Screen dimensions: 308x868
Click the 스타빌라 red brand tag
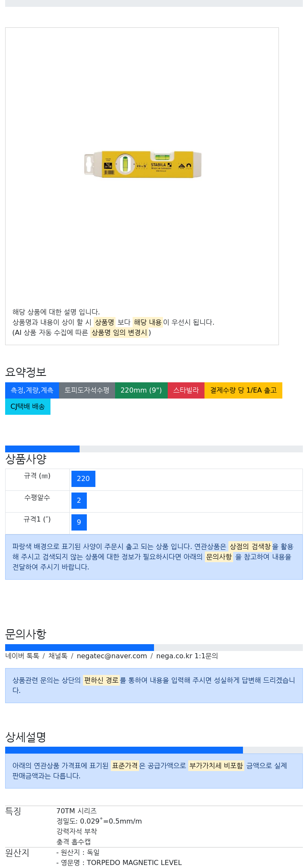click(x=186, y=390)
